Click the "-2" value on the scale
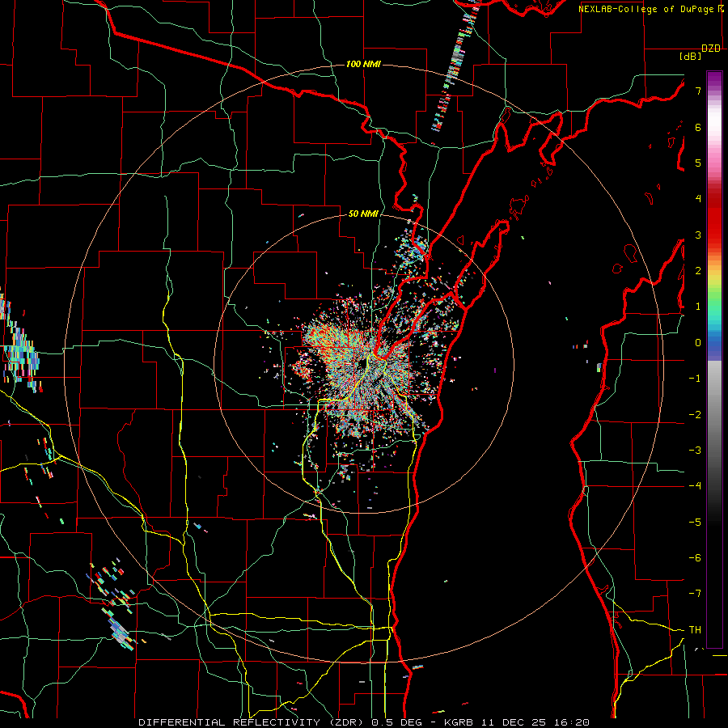The image size is (728, 728). pos(695,415)
